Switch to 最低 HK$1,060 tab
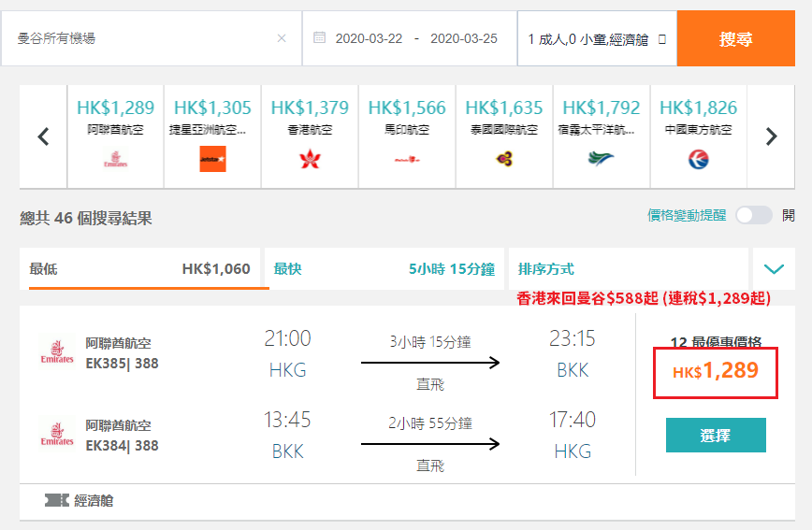This screenshot has height=530, width=812. point(139,268)
